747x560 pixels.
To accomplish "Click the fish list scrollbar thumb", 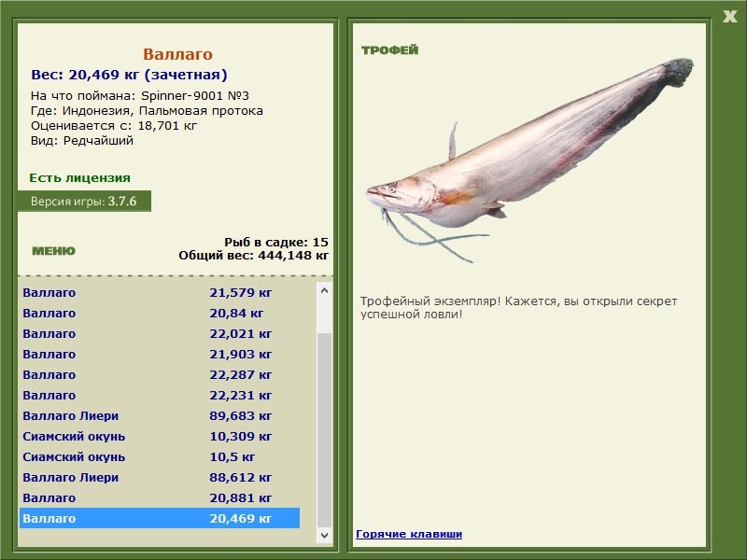I will point(324,430).
